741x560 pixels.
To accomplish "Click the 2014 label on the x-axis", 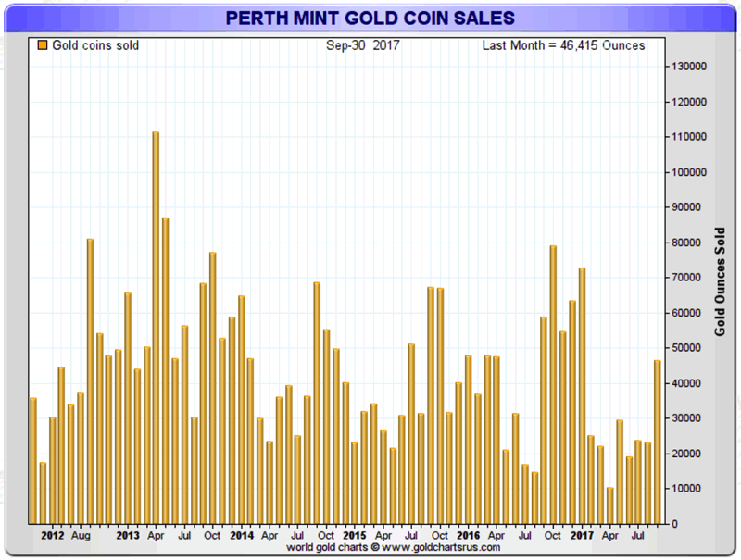I will click(241, 535).
